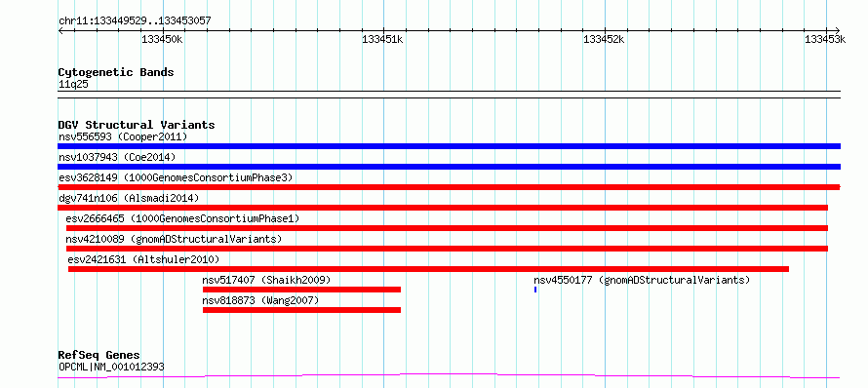Viewport: 868px width, 388px height.
Task: Click the 133452k ruler tick label
Action: tap(604, 39)
